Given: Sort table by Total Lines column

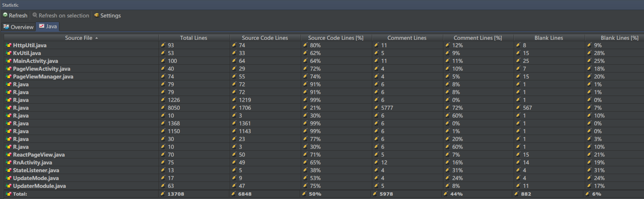Looking at the screenshot, I should (194, 38).
